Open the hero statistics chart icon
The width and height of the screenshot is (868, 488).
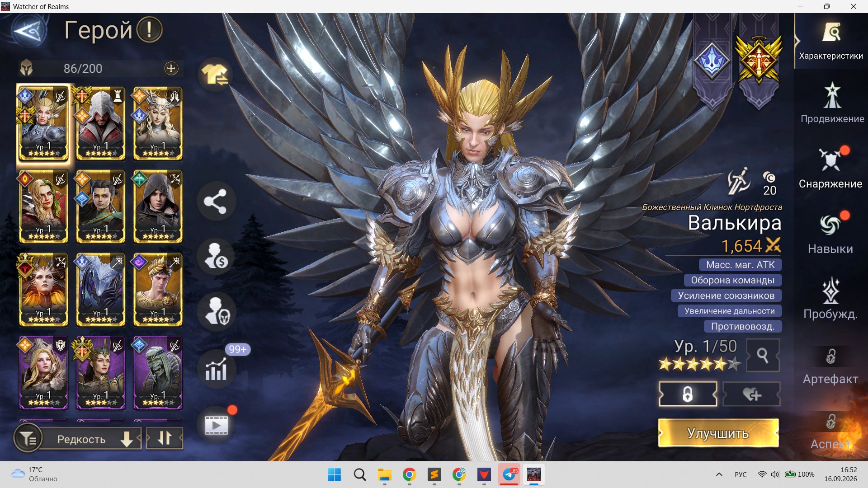pos(216,370)
